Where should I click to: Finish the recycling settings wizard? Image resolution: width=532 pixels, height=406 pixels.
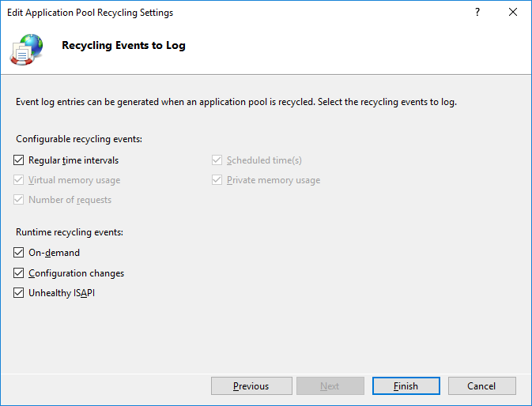click(x=406, y=386)
